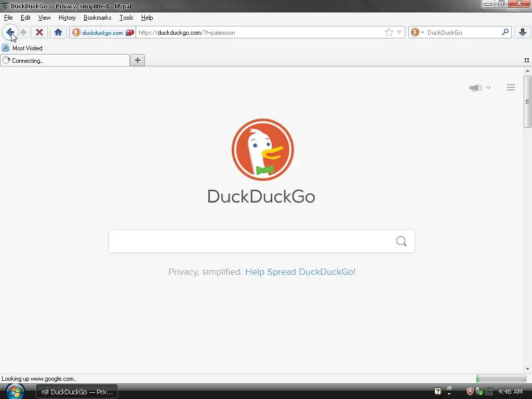Open the address bar history dropdown arrow

[x=400, y=33]
